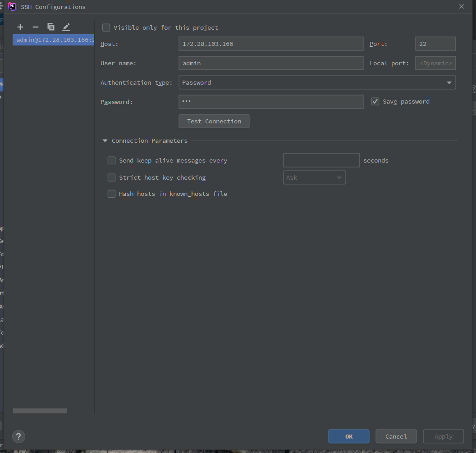The height and width of the screenshot is (453, 476).
Task: Click the horizontal scrollbar under configuration list
Action: pyautogui.click(x=40, y=411)
